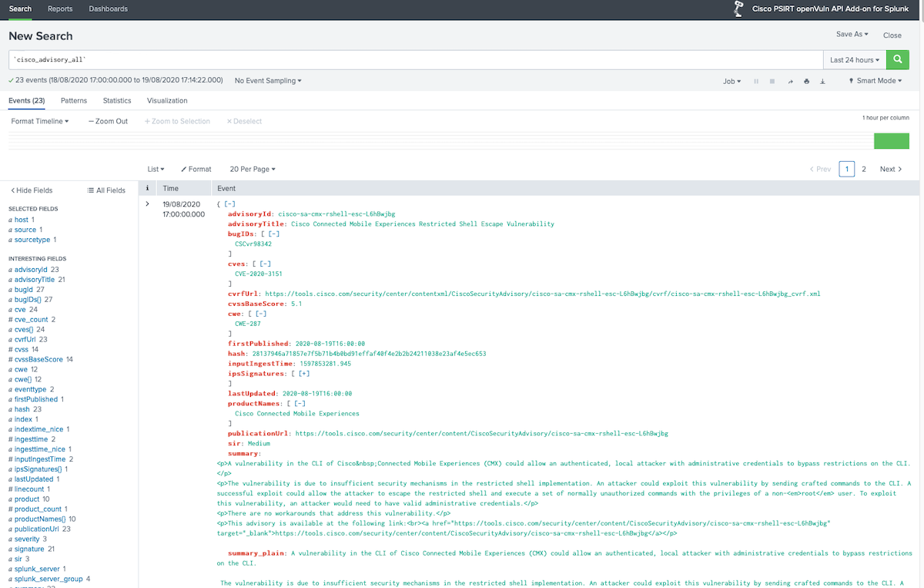
Task: Collapse the bugIDs array
Action: coord(274,234)
